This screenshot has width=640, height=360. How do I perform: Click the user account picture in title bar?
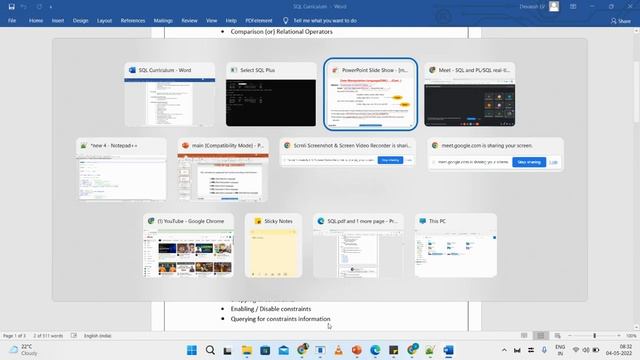point(554,7)
